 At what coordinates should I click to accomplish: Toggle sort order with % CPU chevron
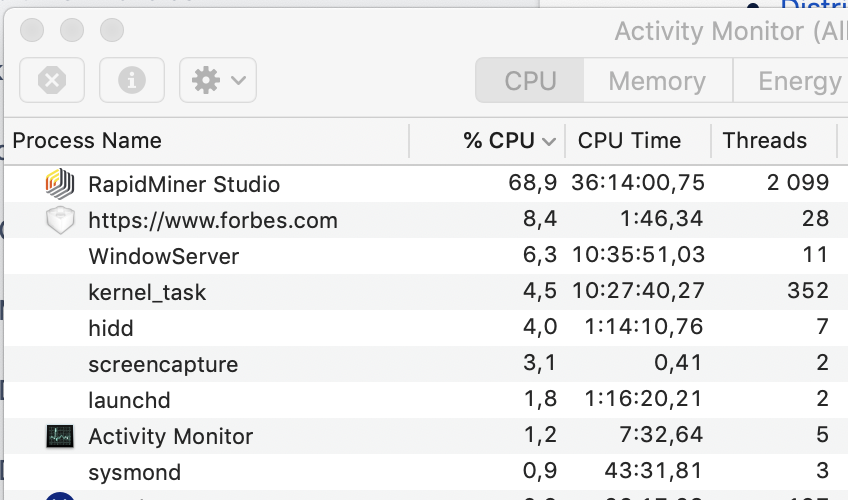click(549, 142)
